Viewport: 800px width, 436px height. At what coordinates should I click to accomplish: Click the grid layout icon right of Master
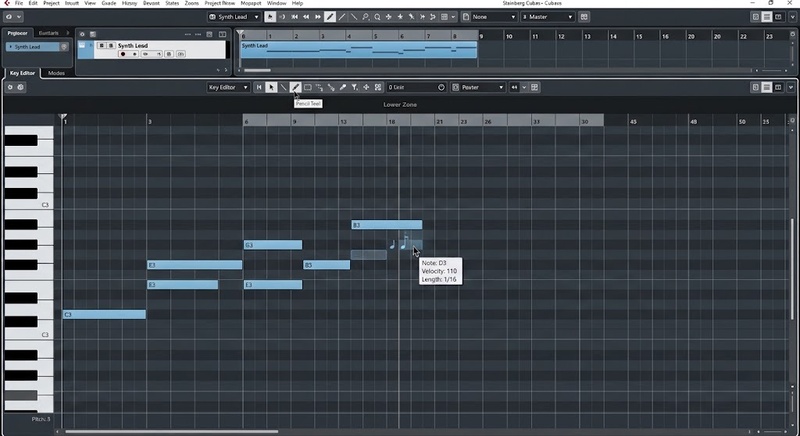tap(584, 17)
